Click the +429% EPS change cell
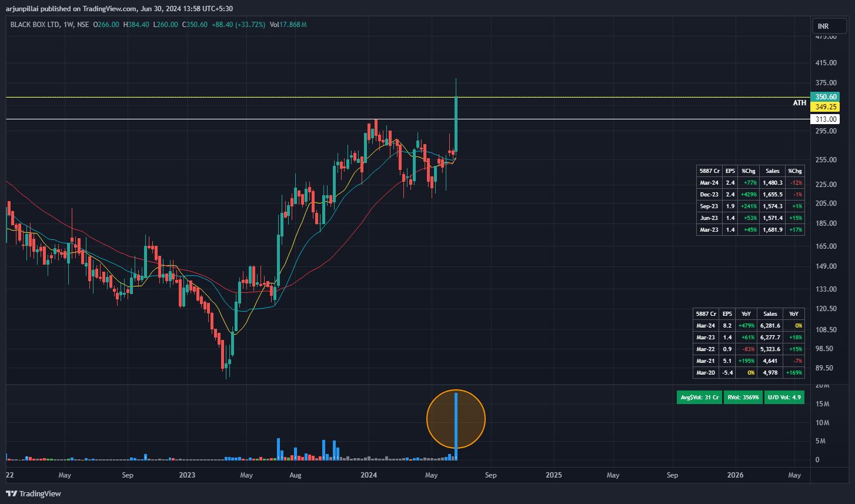Viewport: 855px width, 504px height. 749,195
